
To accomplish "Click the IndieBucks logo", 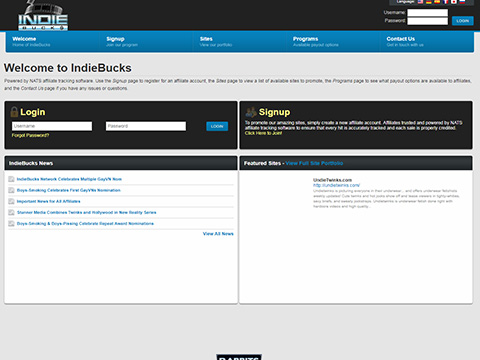I will 43,16.
